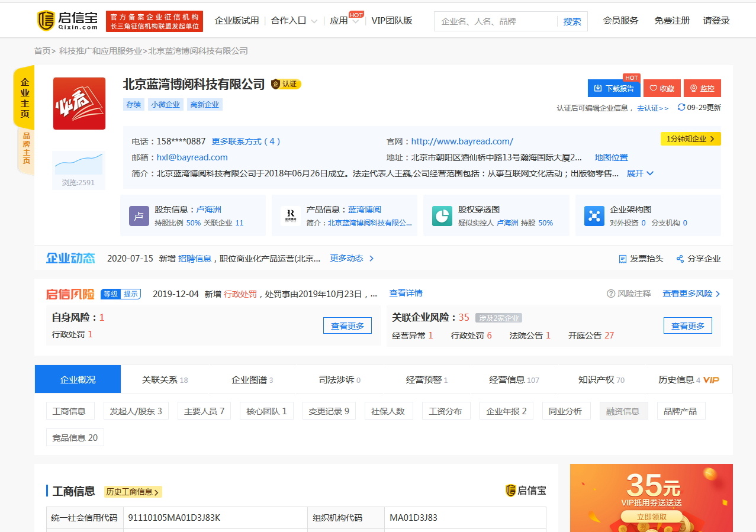Select 企业年报 2 sub-tab
The image size is (756, 532).
[x=506, y=411]
